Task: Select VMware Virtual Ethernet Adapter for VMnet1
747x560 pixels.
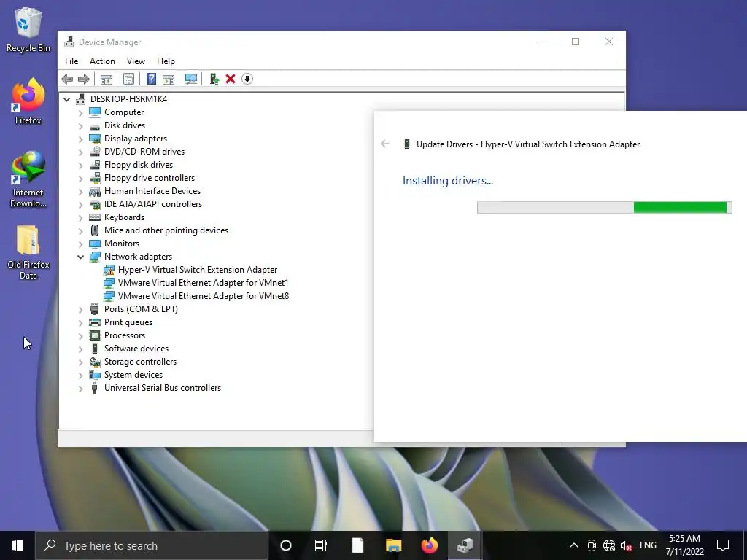Action: tap(204, 283)
